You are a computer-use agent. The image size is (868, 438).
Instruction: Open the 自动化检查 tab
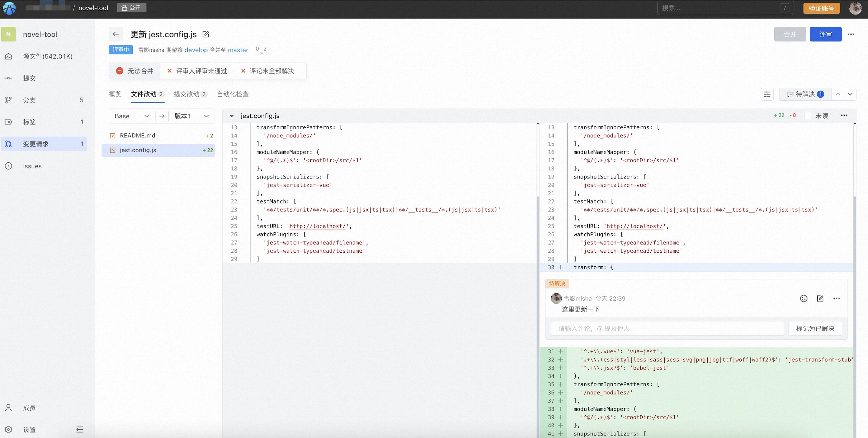(x=233, y=94)
